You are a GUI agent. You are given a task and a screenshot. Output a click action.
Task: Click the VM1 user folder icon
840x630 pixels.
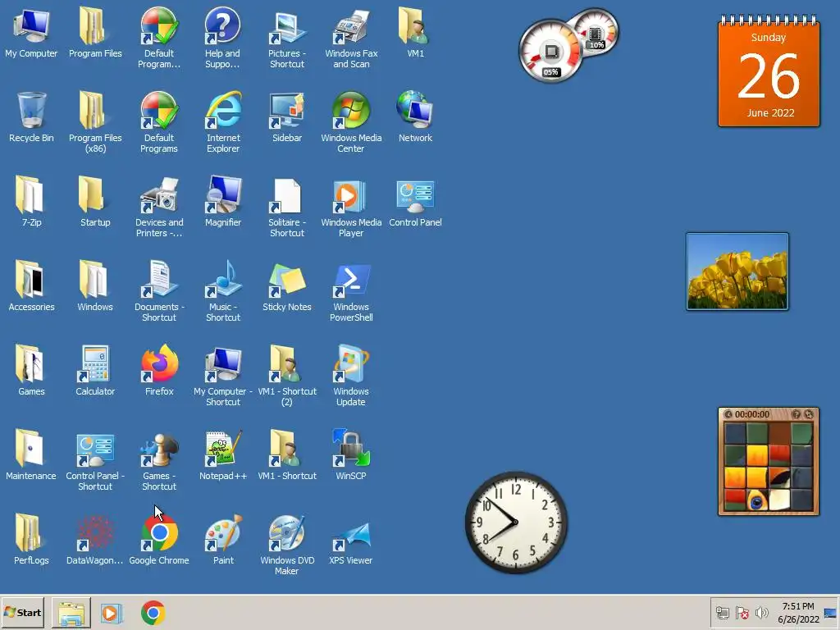pyautogui.click(x=415, y=33)
